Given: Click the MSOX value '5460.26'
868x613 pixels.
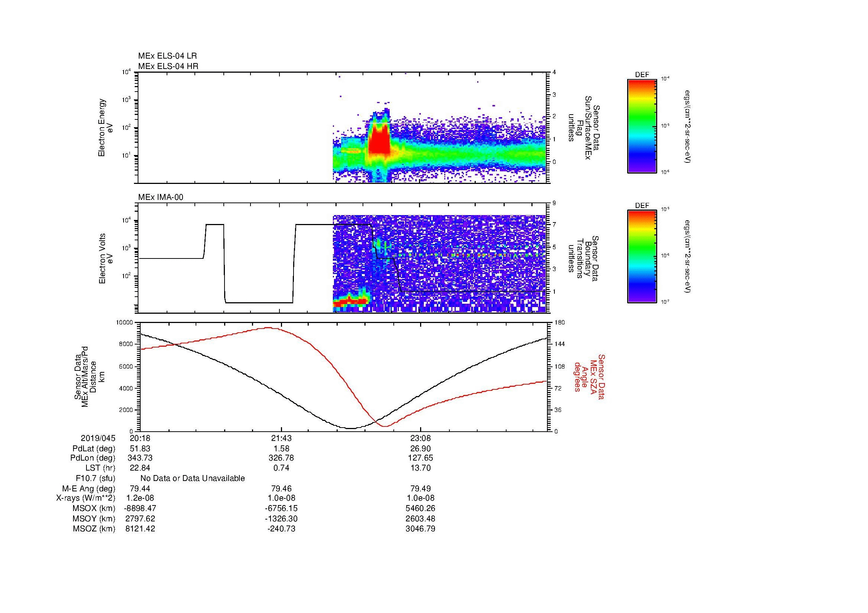Looking at the screenshot, I should click(420, 508).
